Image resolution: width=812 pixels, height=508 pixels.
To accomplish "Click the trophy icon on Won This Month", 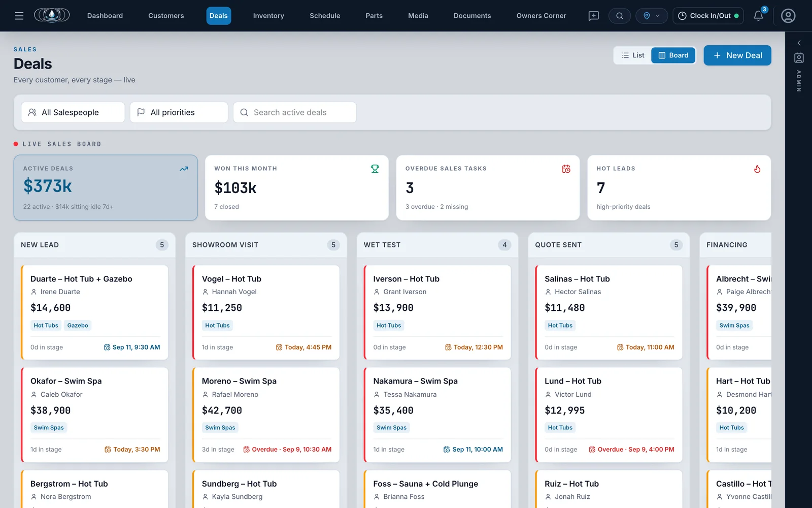I will tap(375, 169).
